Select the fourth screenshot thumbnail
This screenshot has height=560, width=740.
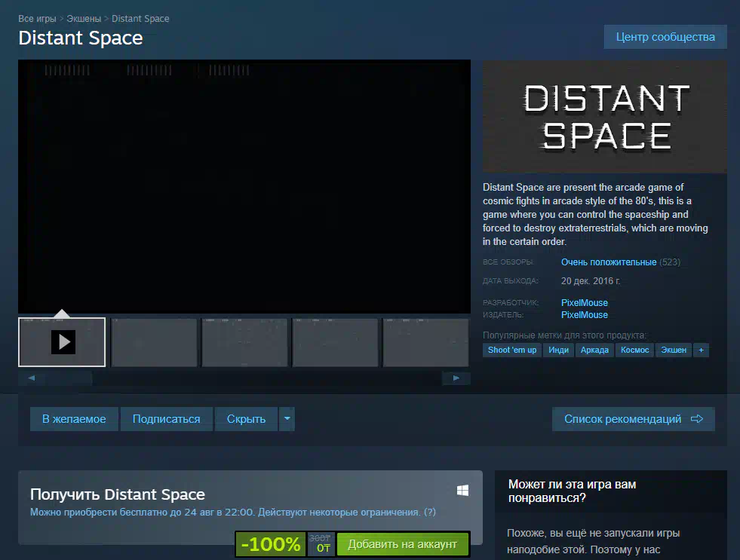335,342
